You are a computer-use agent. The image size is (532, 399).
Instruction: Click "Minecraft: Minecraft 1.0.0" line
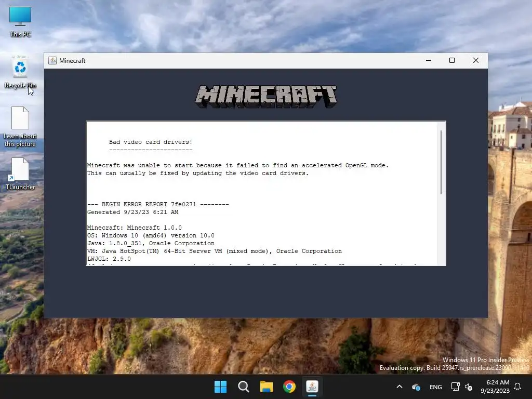tap(135, 228)
